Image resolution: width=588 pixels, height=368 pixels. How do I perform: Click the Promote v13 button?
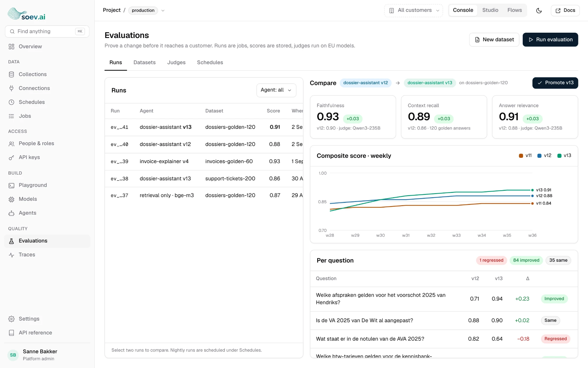[x=555, y=83]
